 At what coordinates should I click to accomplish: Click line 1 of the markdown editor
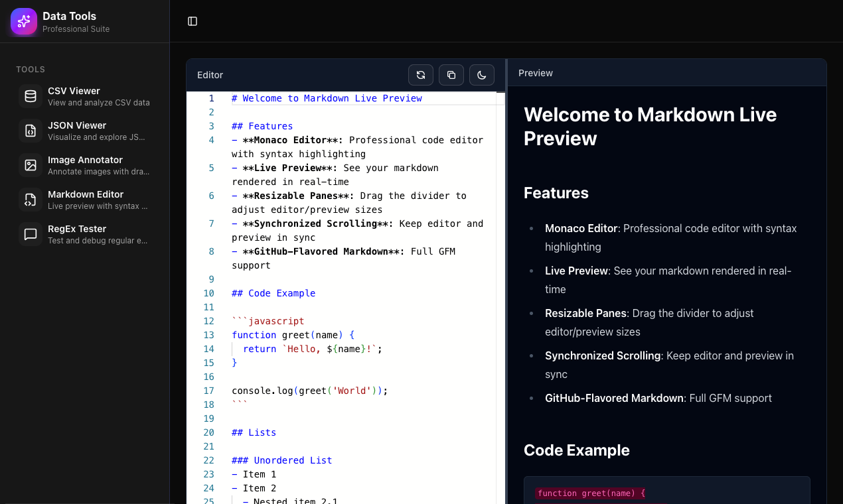[x=327, y=97]
